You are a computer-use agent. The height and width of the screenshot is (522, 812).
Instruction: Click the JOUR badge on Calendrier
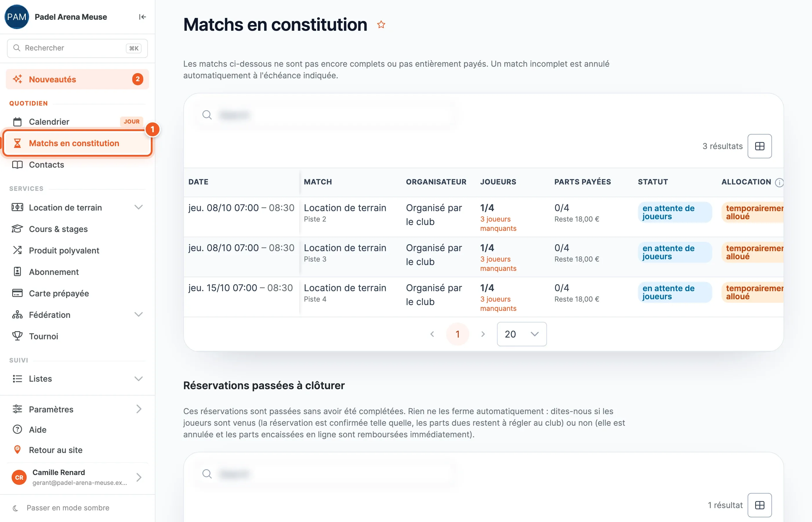131,122
